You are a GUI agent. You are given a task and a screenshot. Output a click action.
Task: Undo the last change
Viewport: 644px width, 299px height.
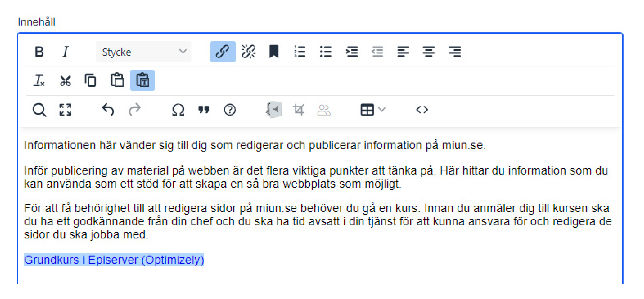click(108, 110)
